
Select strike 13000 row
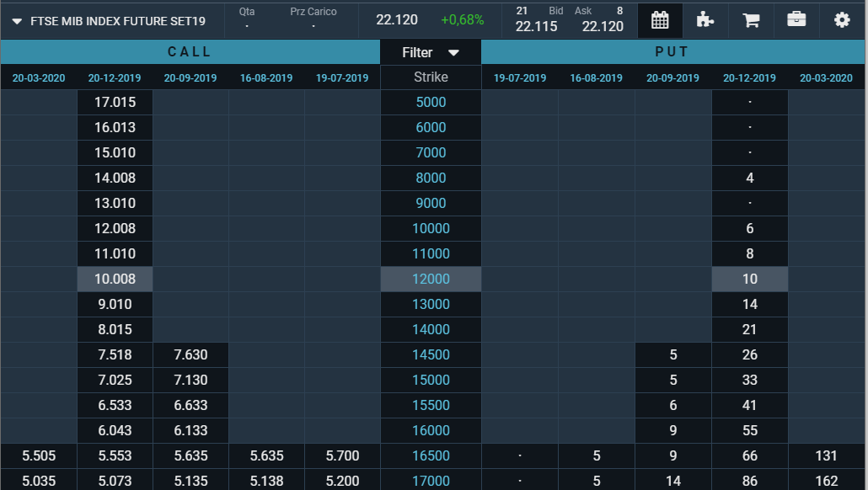(431, 304)
